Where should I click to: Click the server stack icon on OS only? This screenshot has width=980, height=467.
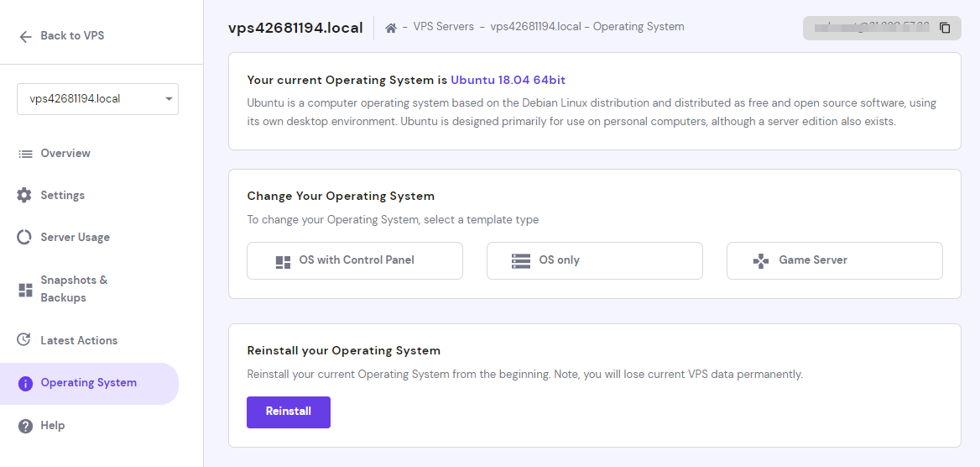[x=520, y=261]
